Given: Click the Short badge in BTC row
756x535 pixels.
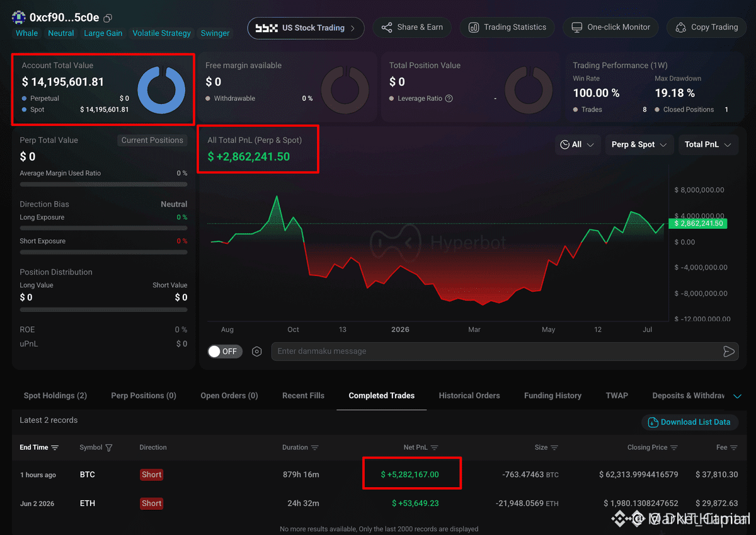Looking at the screenshot, I should pyautogui.click(x=152, y=475).
